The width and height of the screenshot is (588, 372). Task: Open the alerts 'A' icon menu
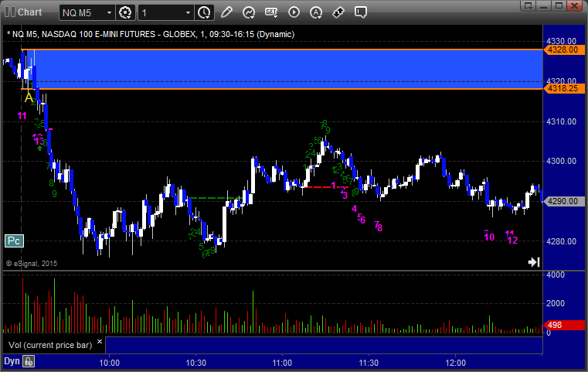pos(316,12)
